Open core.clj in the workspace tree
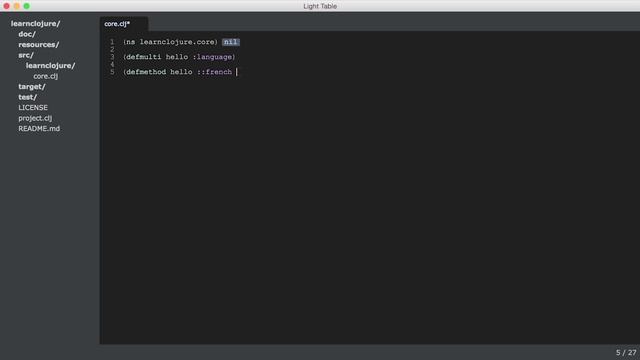640x360 pixels. [46, 76]
